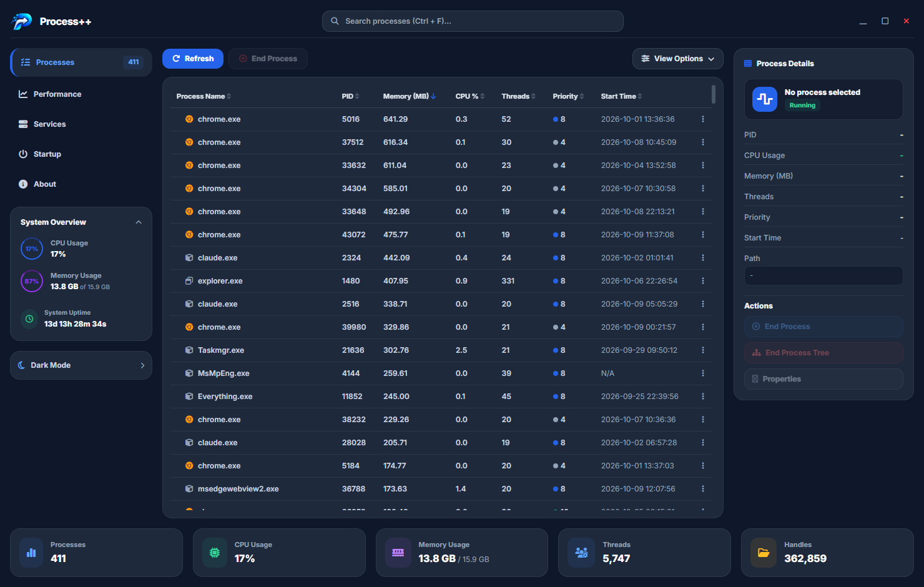924x587 pixels.
Task: Open row actions for Everything.exe
Action: pyautogui.click(x=703, y=397)
